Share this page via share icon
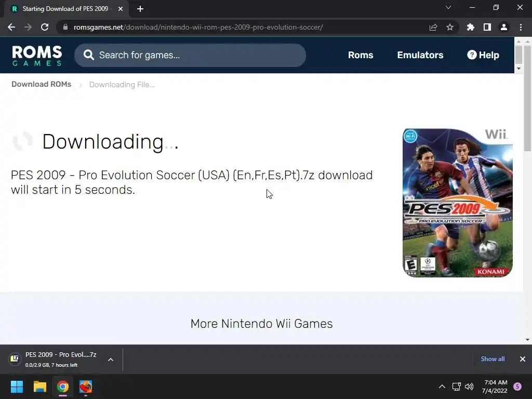Screen dimensions: 532x399 (433, 27)
